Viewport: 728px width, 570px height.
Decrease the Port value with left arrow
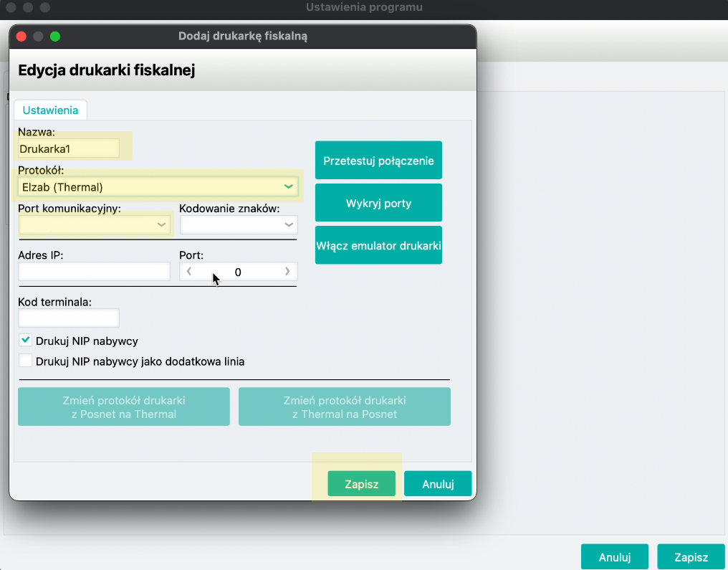tap(189, 272)
